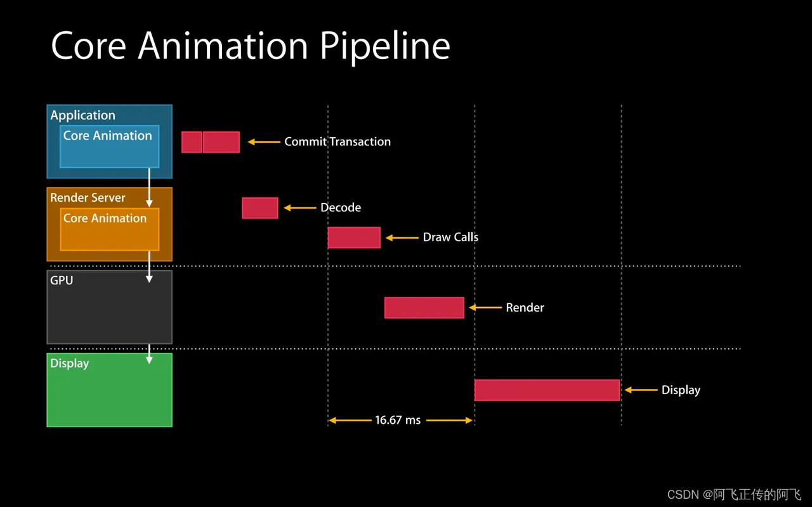Screen dimensions: 812x507
Task: Click the "Core Animation Pipeline" slide title
Action: 251,46
